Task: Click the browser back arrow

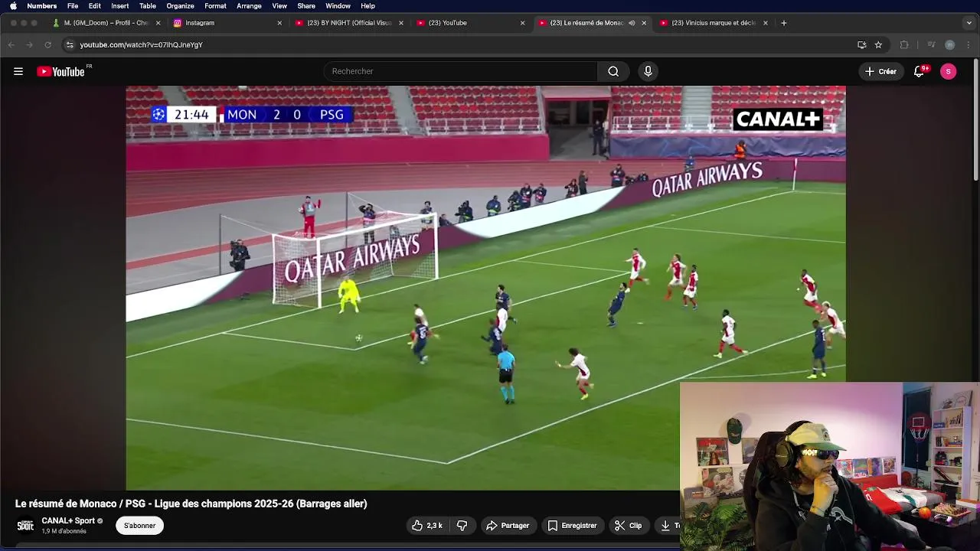Action: 11,44
